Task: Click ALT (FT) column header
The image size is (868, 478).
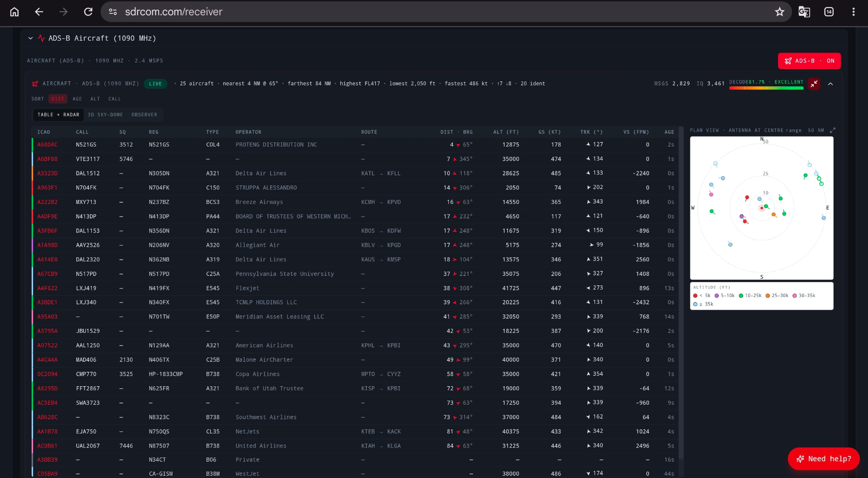Action: coord(506,132)
